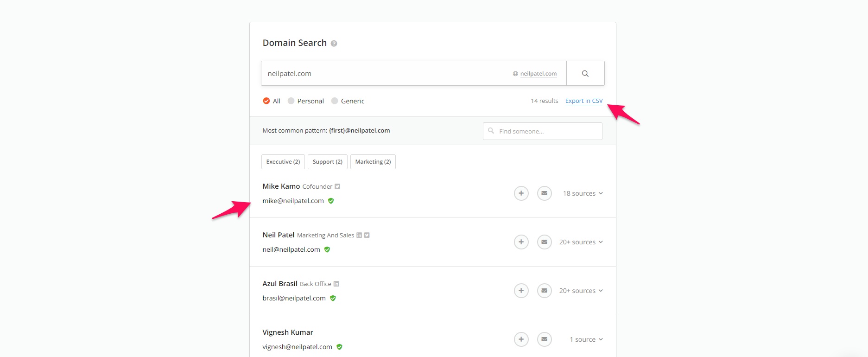The height and width of the screenshot is (357, 868).
Task: Filter by Marketing (2) department
Action: click(x=373, y=162)
